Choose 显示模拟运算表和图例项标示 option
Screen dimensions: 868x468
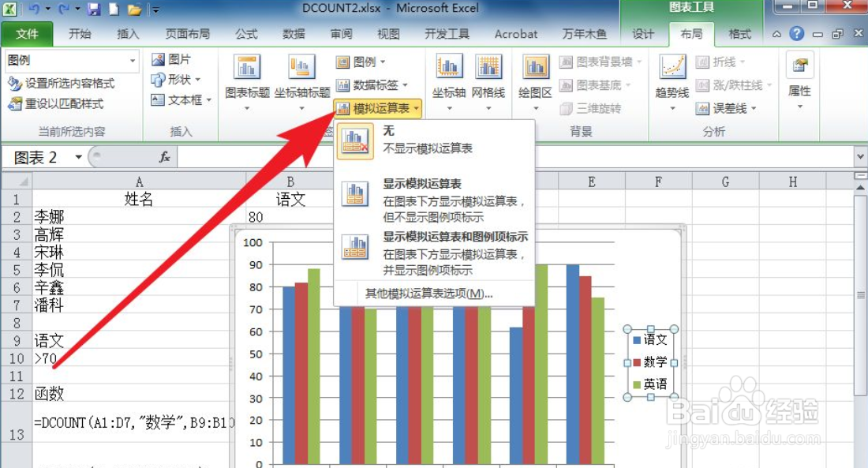pos(434,253)
